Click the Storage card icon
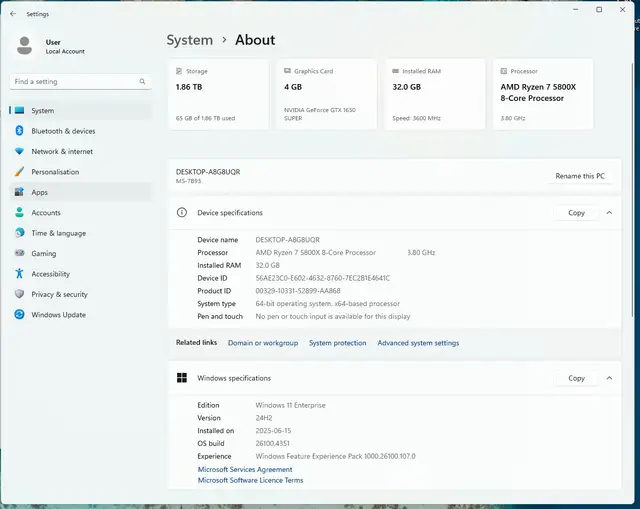Viewport: 640px width, 509px height. click(x=179, y=71)
